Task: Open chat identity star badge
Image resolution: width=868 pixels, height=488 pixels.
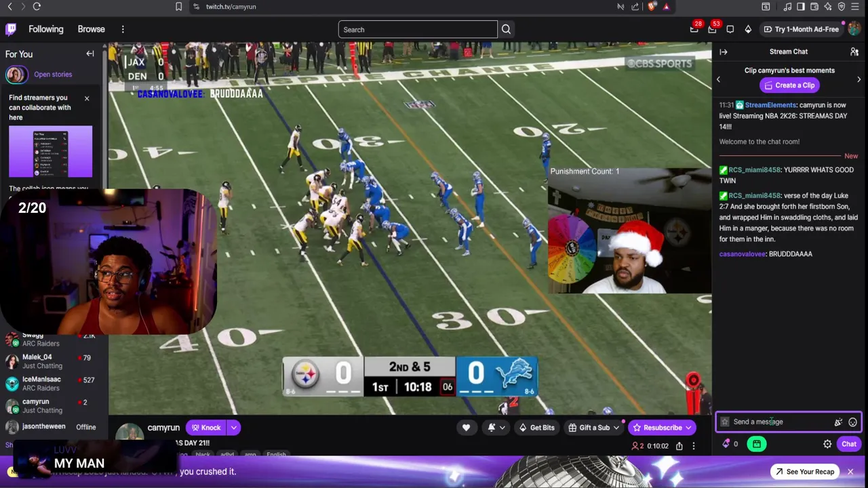Action: pyautogui.click(x=725, y=422)
